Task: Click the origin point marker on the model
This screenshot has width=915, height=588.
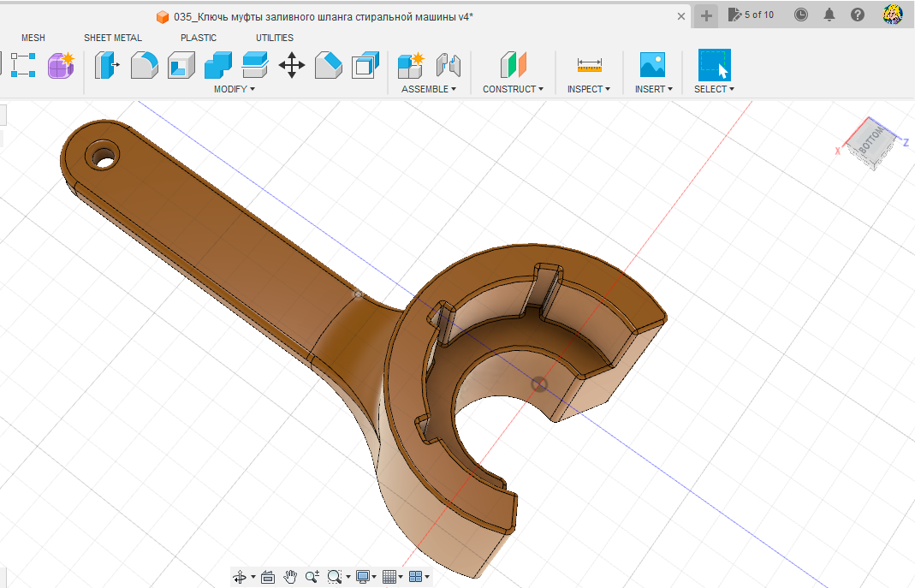Action: pos(539,383)
